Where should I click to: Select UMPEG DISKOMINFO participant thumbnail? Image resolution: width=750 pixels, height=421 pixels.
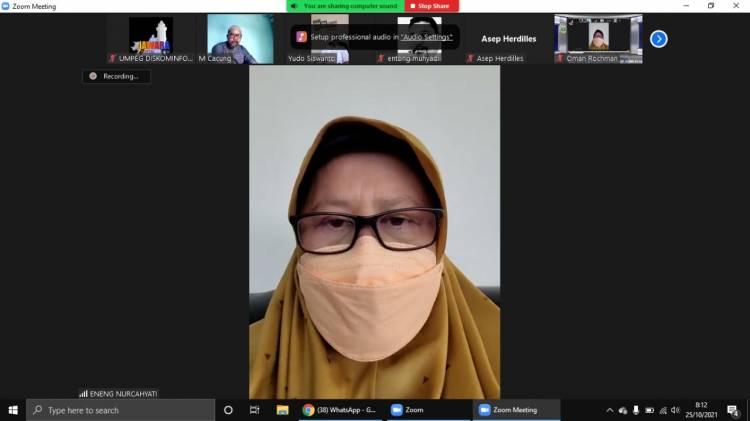tap(151, 38)
